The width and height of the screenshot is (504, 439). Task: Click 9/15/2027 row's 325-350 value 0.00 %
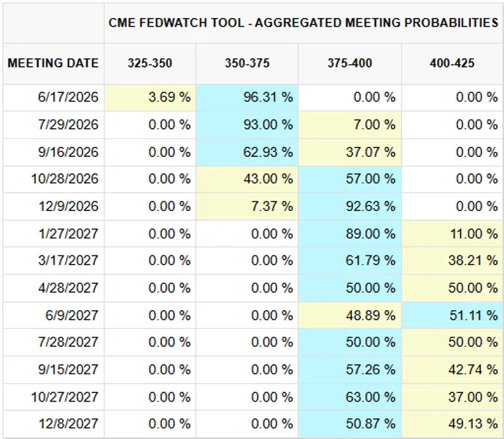pos(150,370)
